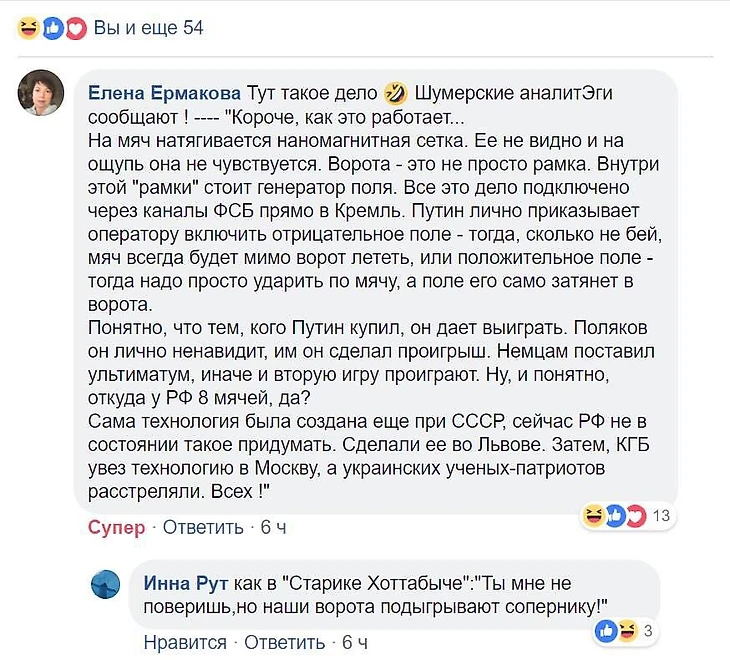The width and height of the screenshot is (730, 660).
Task: Click the red heart reaction icon above the comments
Action: click(x=74, y=28)
